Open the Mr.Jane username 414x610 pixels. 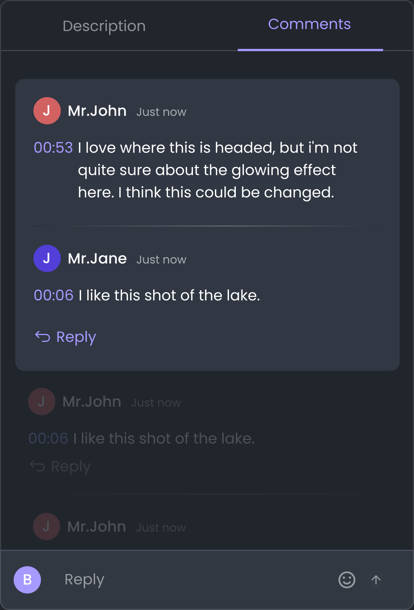97,258
